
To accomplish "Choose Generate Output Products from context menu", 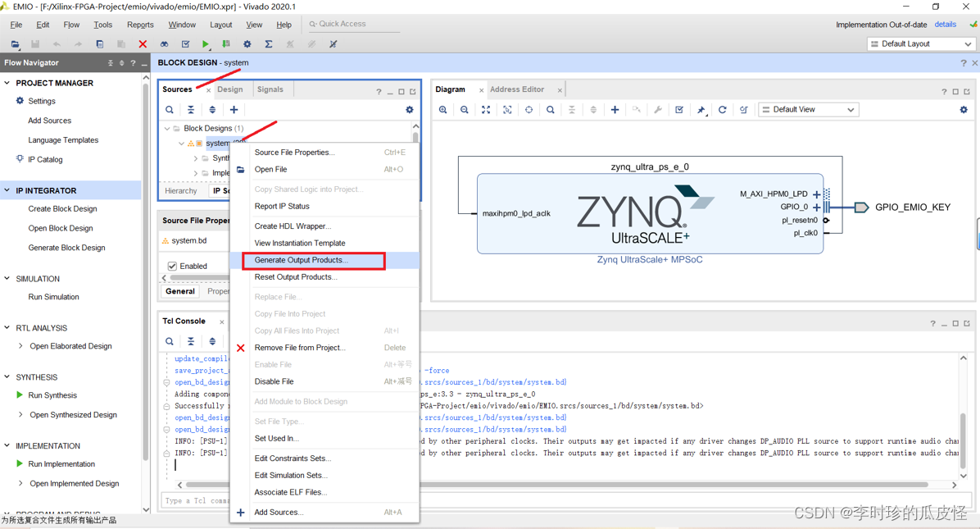I will pos(302,260).
